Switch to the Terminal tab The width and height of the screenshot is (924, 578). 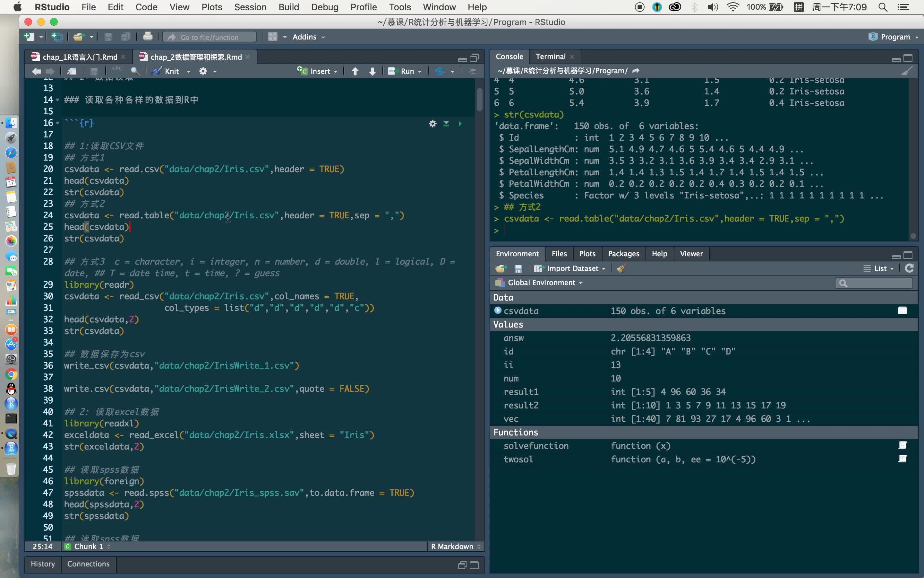pyautogui.click(x=550, y=57)
